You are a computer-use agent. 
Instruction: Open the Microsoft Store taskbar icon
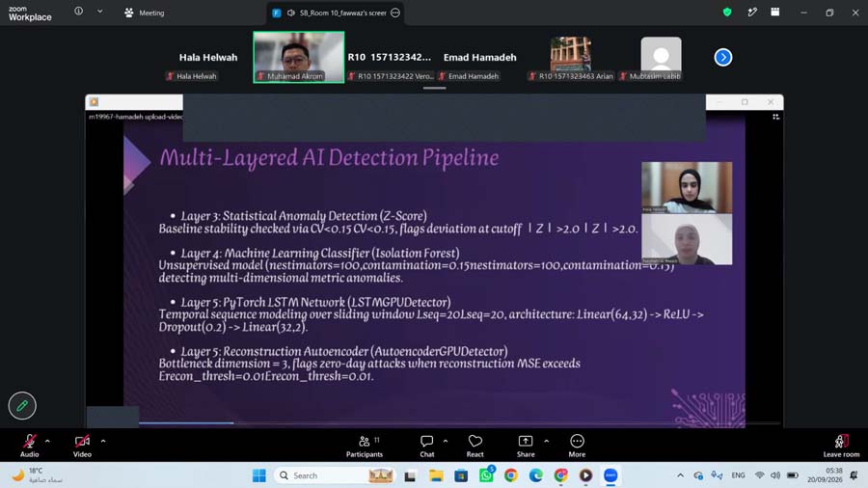(461, 475)
